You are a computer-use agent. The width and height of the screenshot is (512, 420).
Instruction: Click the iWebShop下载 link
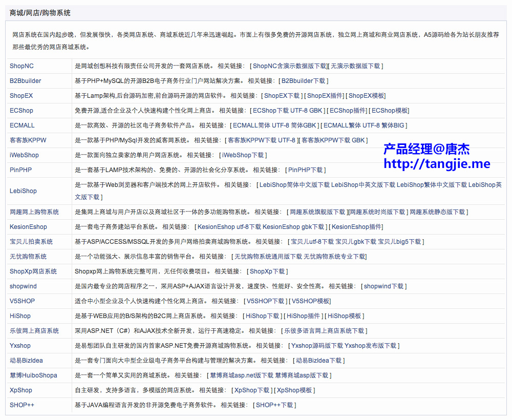[243, 156]
